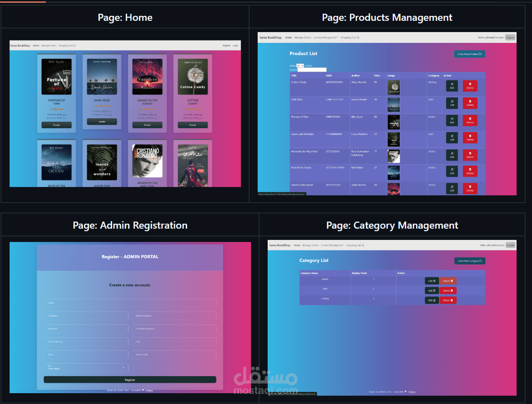Click the Phone Number field

(x=174, y=316)
